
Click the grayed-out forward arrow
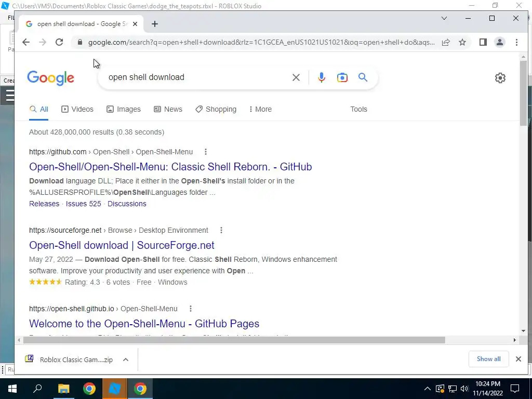[x=43, y=42]
